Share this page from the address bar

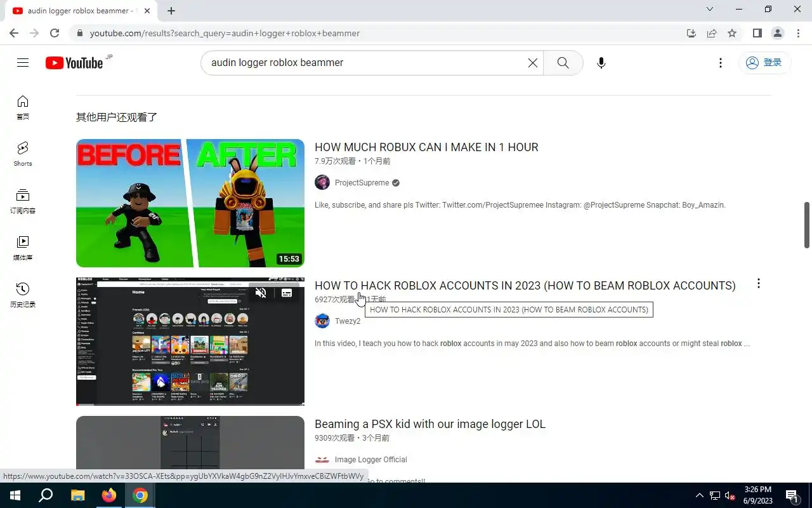[712, 33]
